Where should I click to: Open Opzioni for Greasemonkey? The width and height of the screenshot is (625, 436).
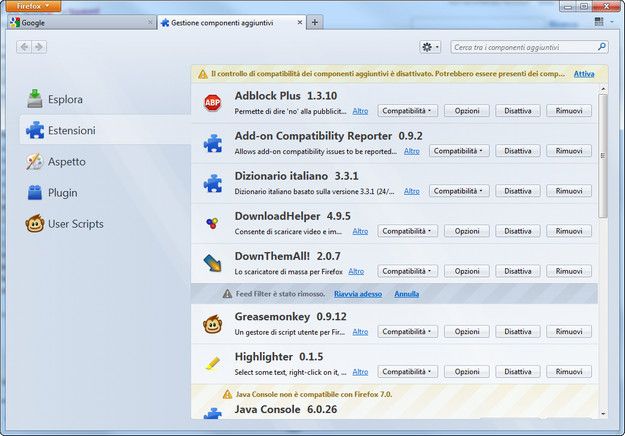pos(467,332)
